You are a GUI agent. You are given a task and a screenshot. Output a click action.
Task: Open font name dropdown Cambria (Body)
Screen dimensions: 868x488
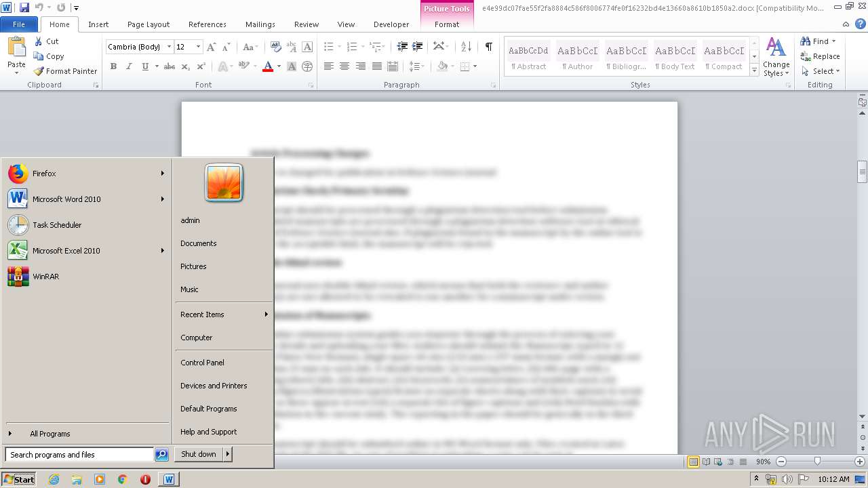[169, 47]
